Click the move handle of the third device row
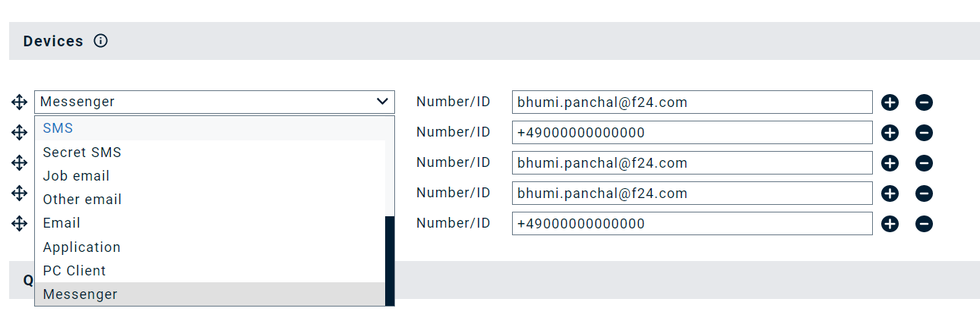 click(19, 163)
